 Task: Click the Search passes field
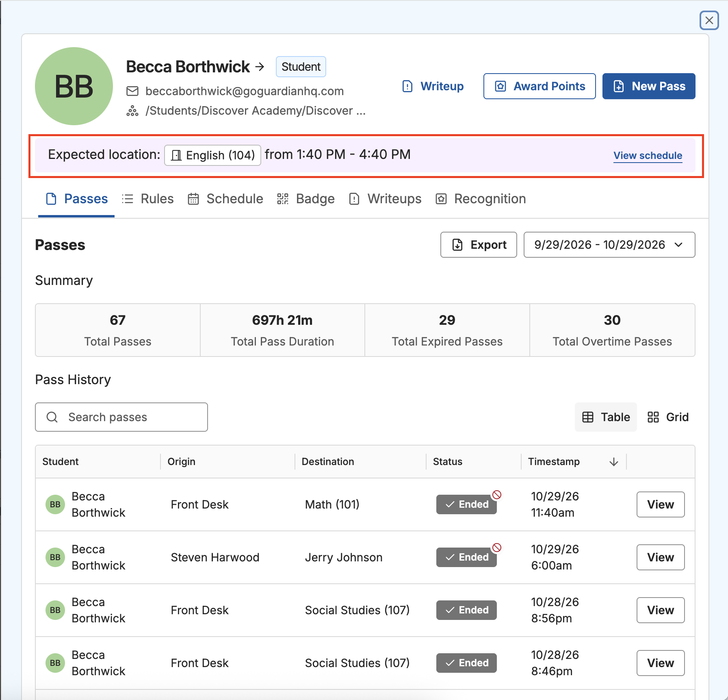click(121, 417)
